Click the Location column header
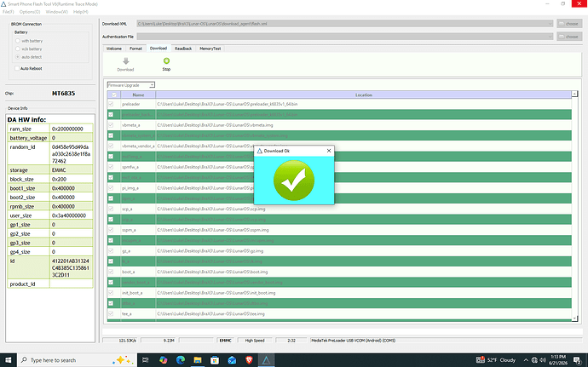 point(364,95)
